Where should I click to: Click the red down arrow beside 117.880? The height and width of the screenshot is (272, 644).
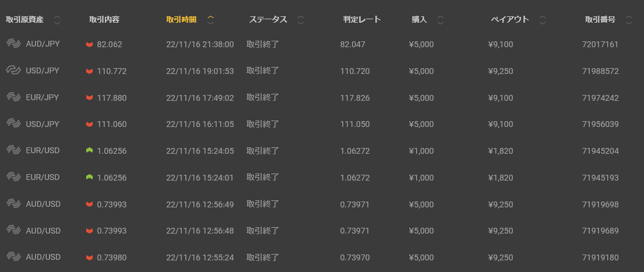coord(89,97)
